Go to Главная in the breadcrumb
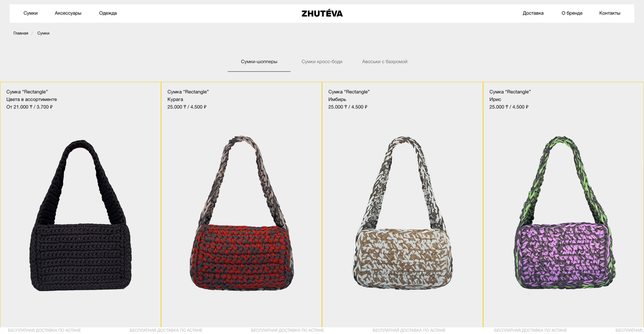Image resolution: width=644 pixels, height=334 pixels. [x=21, y=33]
